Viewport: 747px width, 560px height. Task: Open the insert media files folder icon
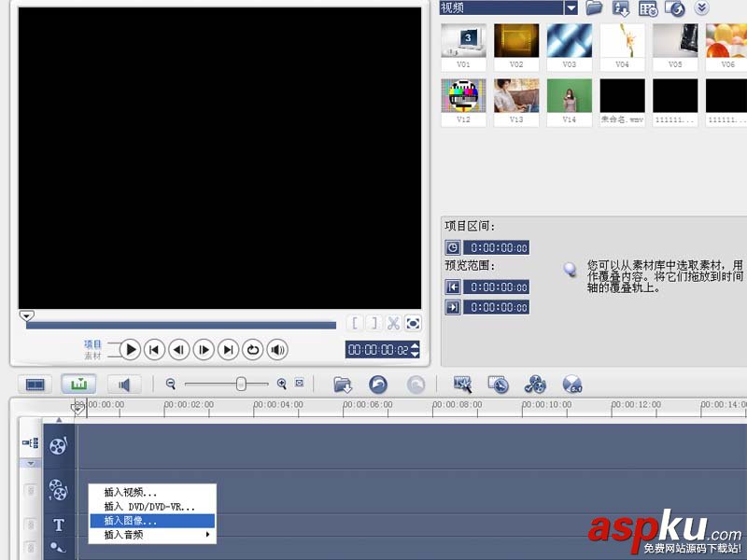(x=343, y=385)
